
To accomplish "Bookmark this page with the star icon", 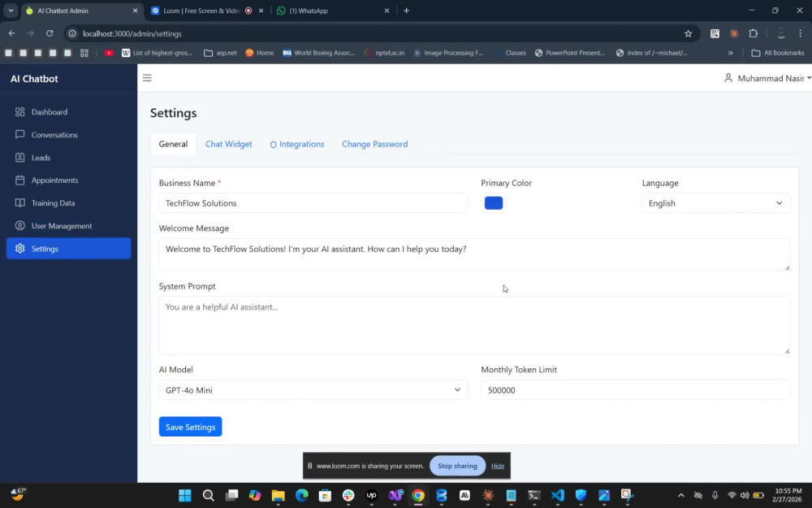I will 689,33.
